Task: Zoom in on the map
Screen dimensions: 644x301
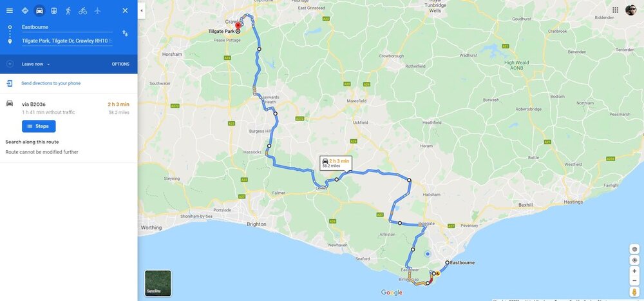Action: click(x=634, y=271)
